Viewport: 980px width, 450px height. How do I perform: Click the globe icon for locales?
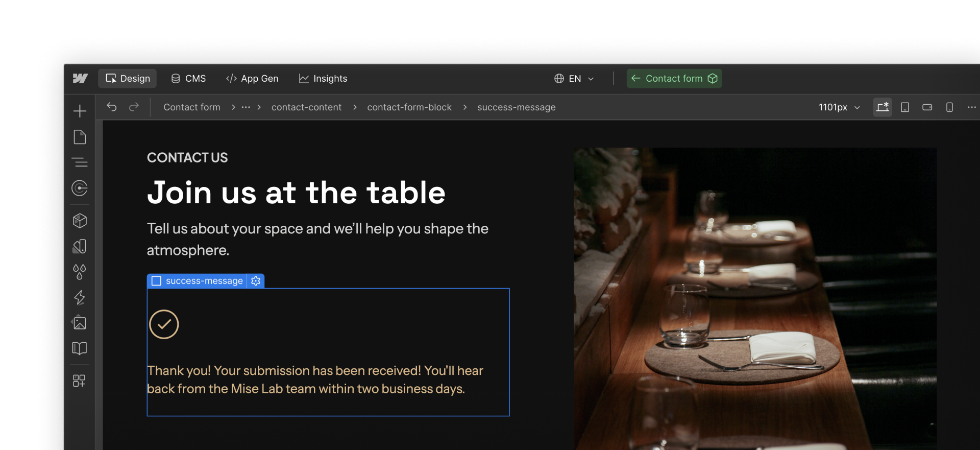559,78
